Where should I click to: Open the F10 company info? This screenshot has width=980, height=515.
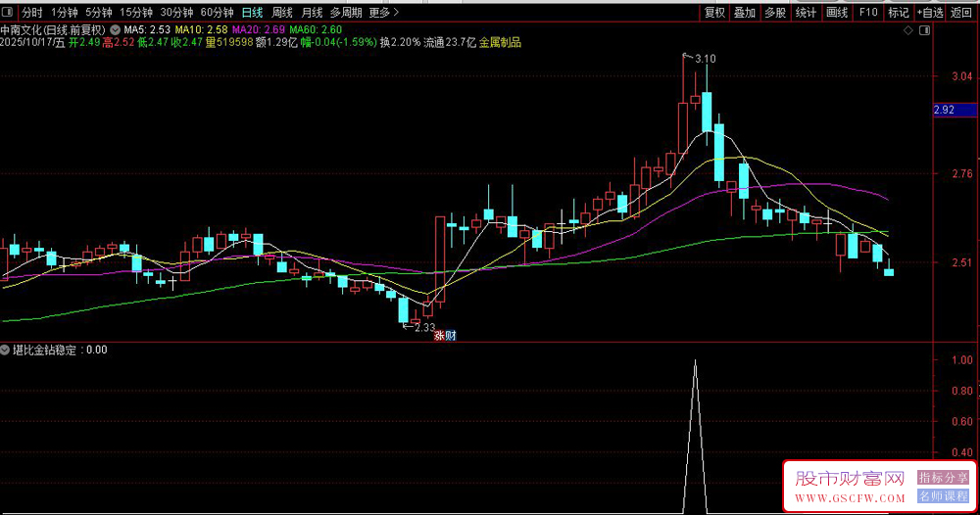(868, 13)
